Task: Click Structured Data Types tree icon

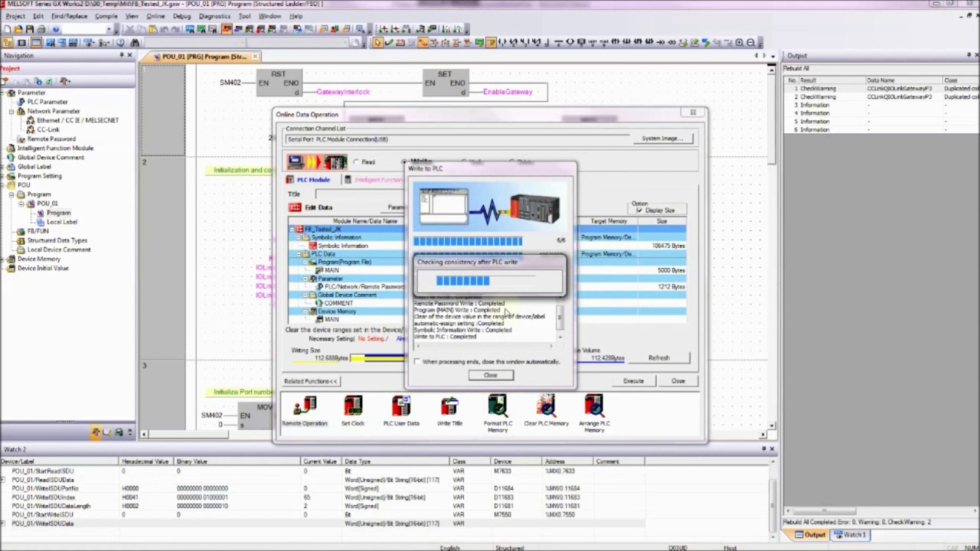Action: [x=21, y=240]
